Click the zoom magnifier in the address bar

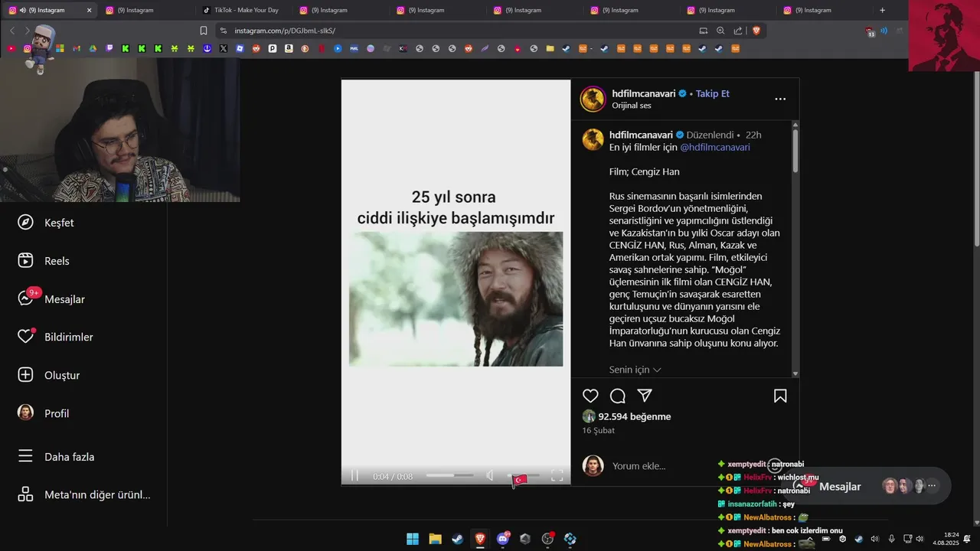click(x=720, y=31)
